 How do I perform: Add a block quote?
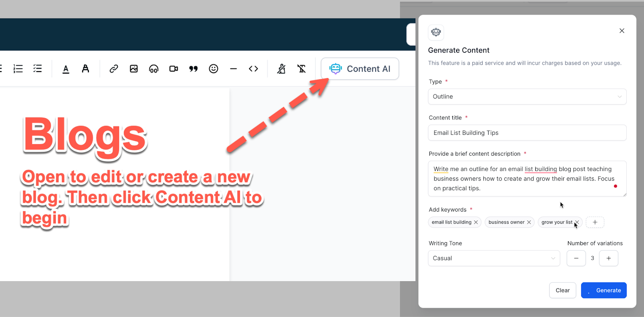click(x=194, y=69)
